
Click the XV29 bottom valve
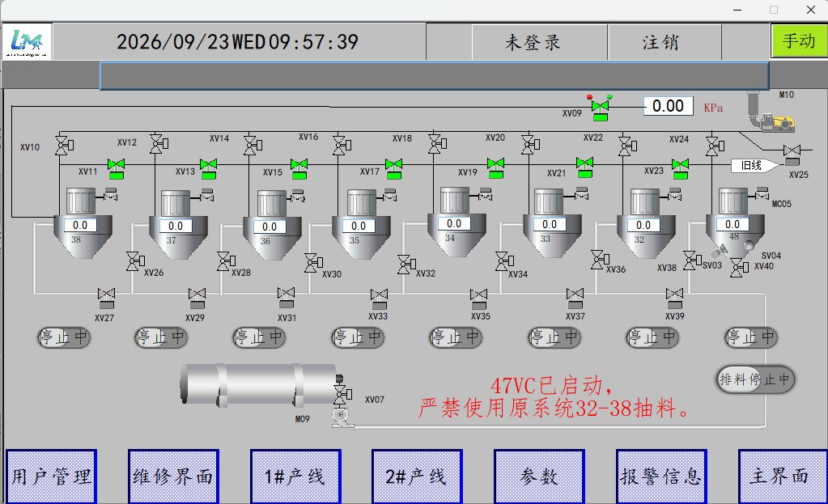(197, 299)
